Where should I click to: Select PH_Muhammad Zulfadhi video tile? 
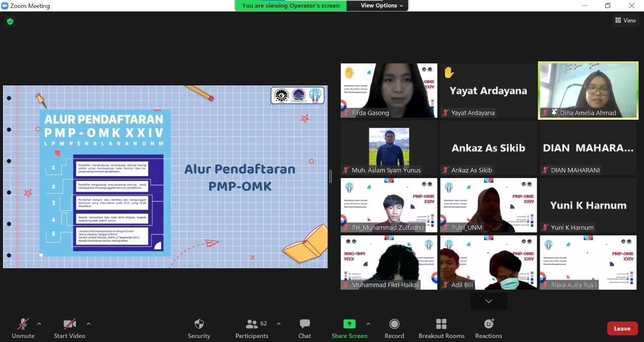pos(389,205)
